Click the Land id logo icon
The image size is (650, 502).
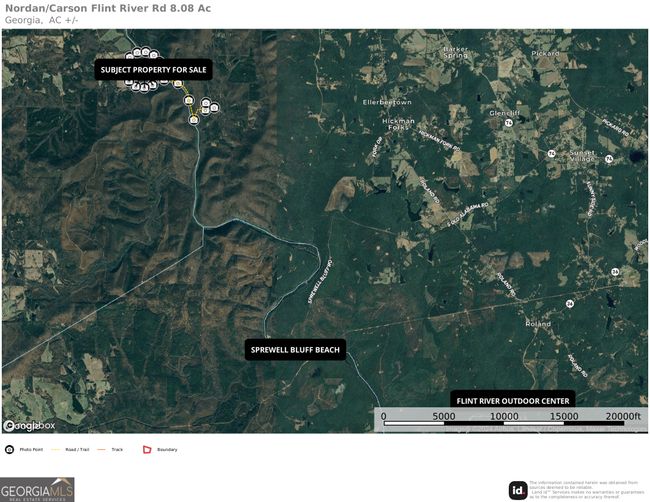(x=517, y=489)
